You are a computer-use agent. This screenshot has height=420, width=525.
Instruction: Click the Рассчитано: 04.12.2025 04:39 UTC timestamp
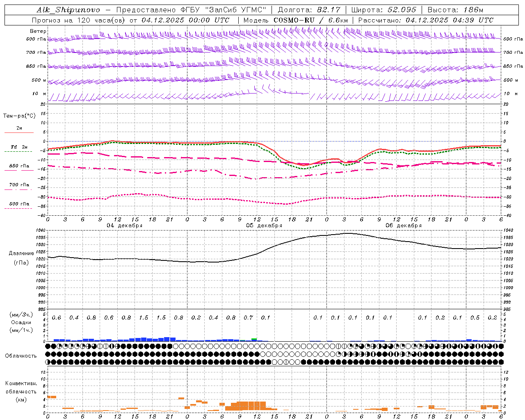click(426, 20)
